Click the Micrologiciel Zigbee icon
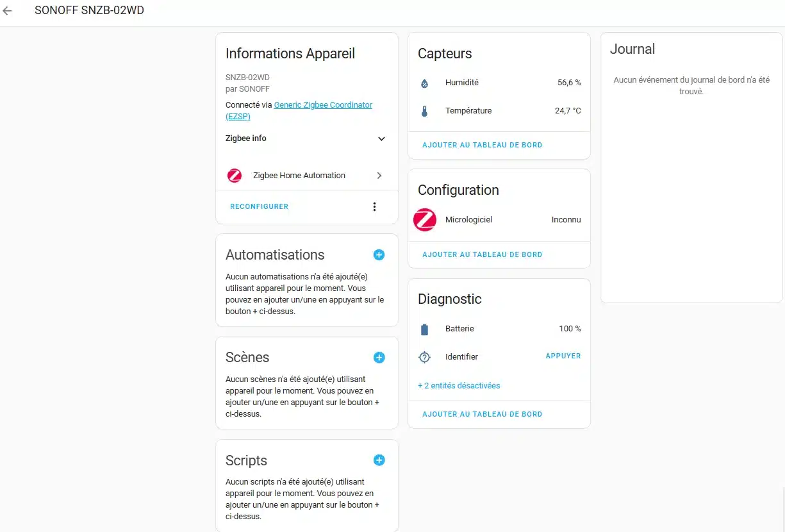The image size is (785, 532). pos(425,220)
